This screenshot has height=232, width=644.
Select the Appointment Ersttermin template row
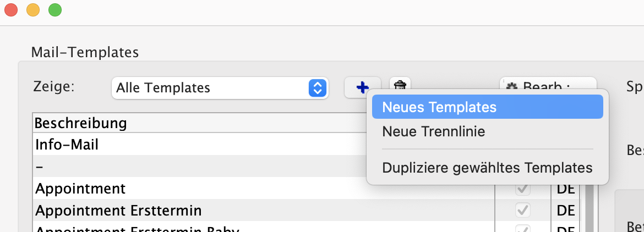pyautogui.click(x=165, y=210)
